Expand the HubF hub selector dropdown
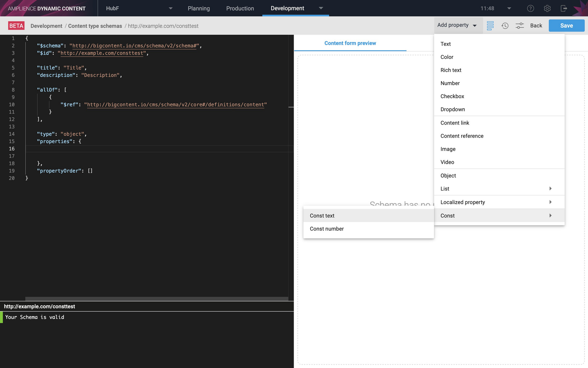588x368 pixels. tap(170, 8)
